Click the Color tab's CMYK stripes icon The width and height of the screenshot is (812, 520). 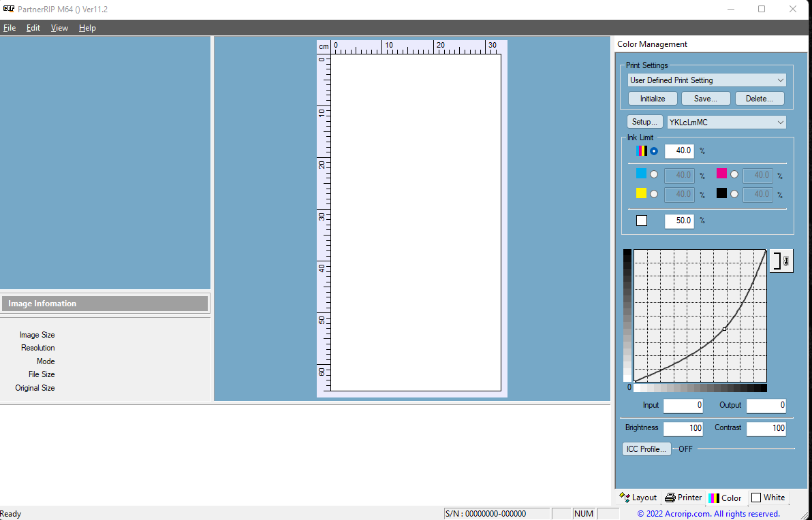[713, 498]
